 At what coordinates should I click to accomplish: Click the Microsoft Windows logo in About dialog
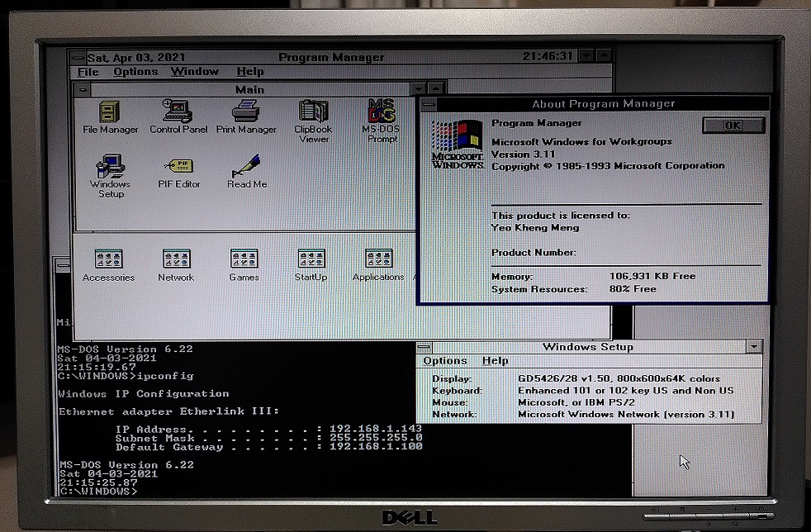click(458, 145)
